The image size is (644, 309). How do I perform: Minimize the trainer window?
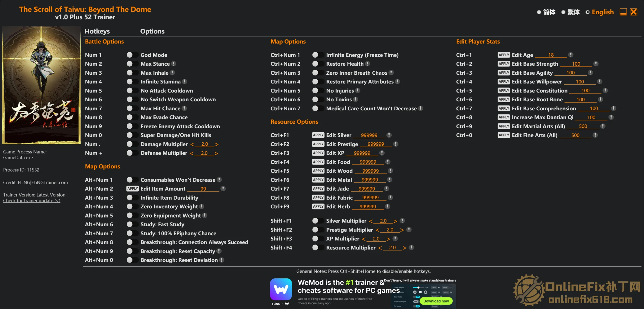pyautogui.click(x=623, y=12)
